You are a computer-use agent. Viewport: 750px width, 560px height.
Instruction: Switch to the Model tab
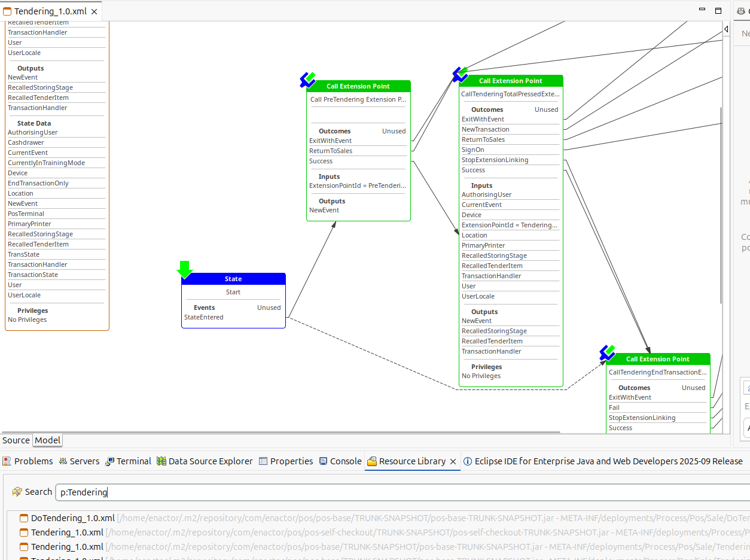[x=47, y=440]
